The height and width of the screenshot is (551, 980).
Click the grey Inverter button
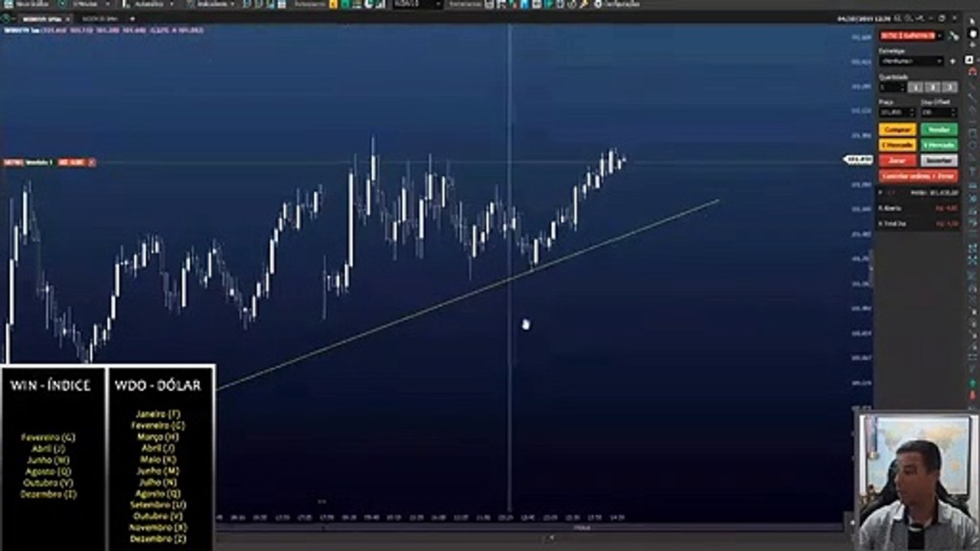coord(939,160)
